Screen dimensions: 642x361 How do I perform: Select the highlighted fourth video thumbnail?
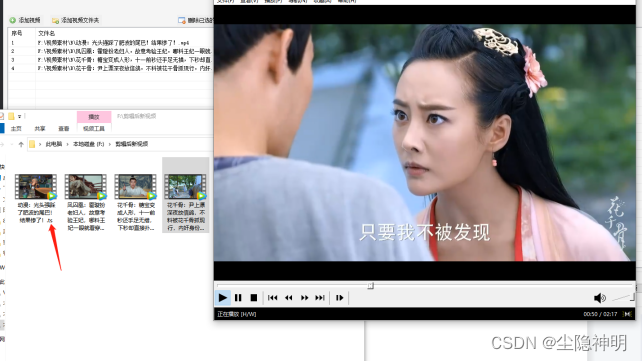point(185,195)
